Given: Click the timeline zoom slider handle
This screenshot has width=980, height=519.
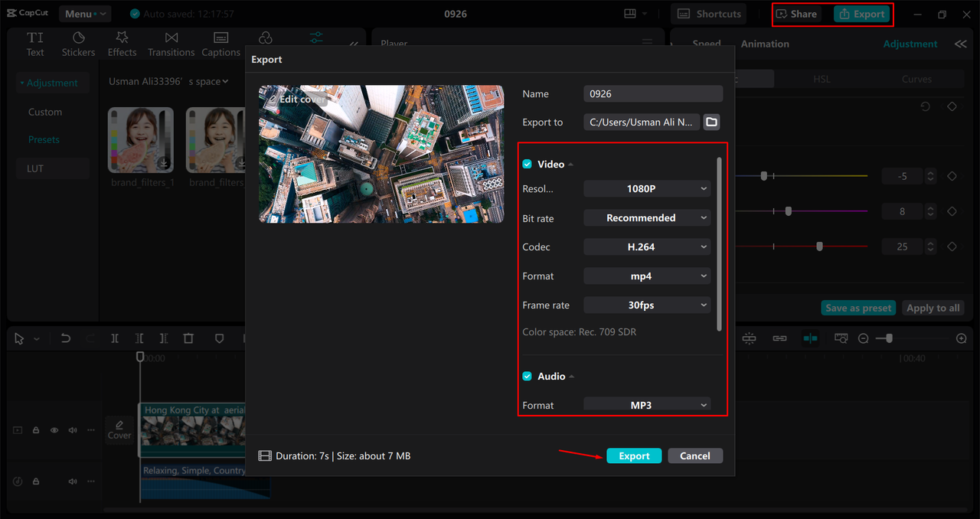Looking at the screenshot, I should (x=888, y=338).
